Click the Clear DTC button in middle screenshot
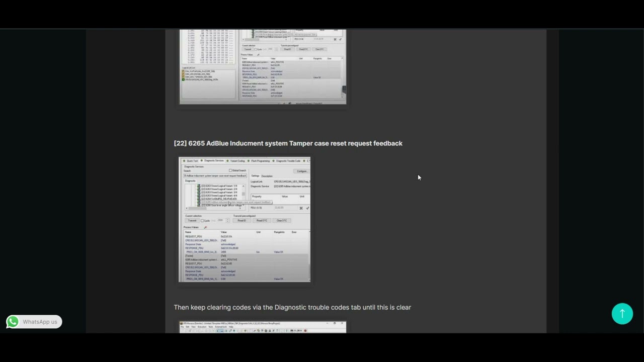This screenshot has height=362, width=644. tap(282, 221)
